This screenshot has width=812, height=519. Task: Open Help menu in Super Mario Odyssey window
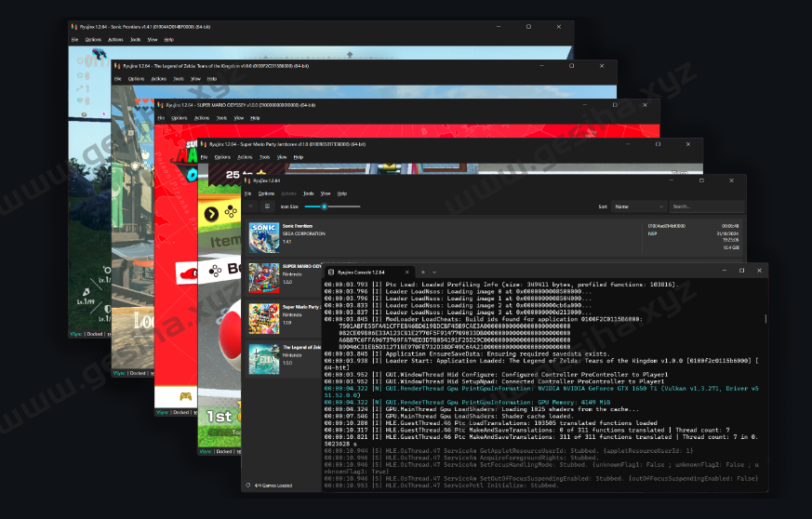255,118
